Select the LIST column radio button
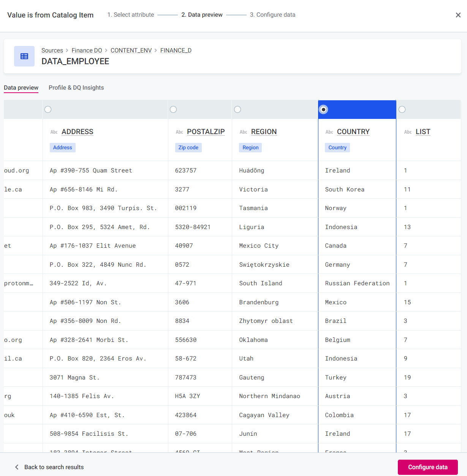Screen dimensions: 467x476 coord(402,109)
